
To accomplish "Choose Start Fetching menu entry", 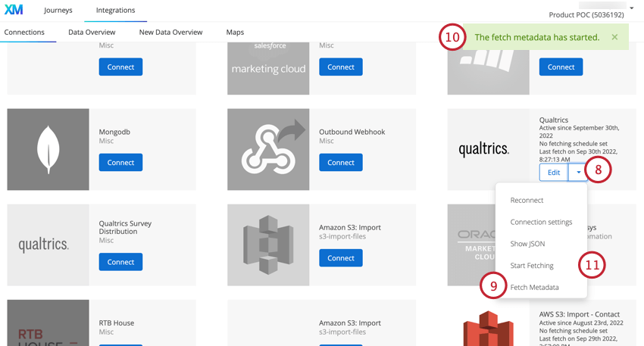I will (x=532, y=266).
